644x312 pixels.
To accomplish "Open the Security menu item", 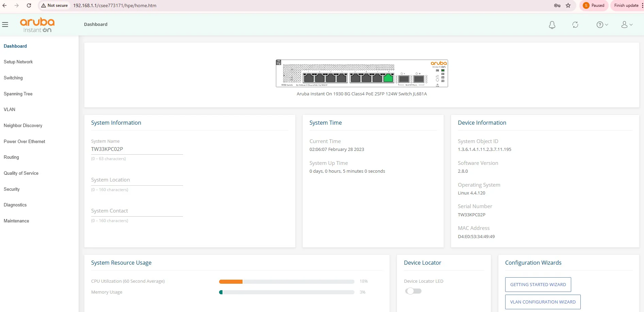I will click(12, 189).
